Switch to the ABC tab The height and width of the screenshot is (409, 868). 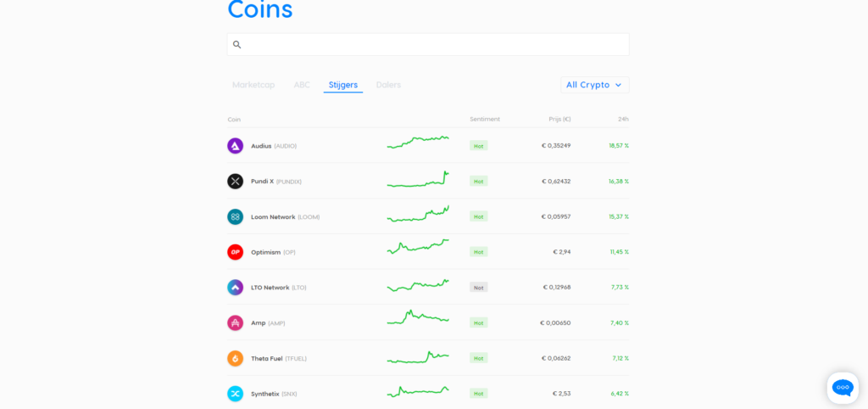coord(302,85)
